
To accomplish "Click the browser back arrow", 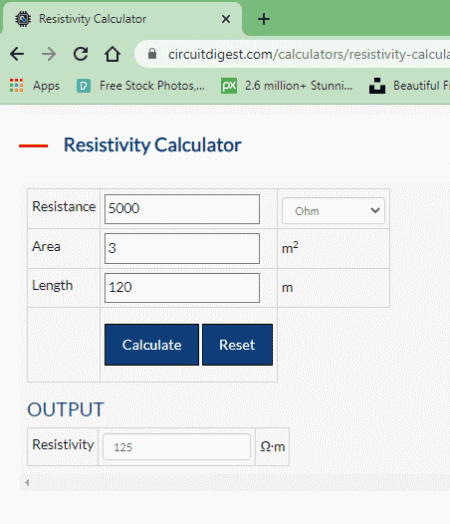I will [x=17, y=54].
